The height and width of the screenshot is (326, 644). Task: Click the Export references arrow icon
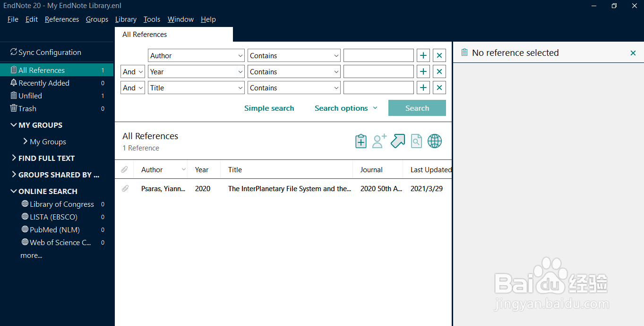tap(398, 141)
